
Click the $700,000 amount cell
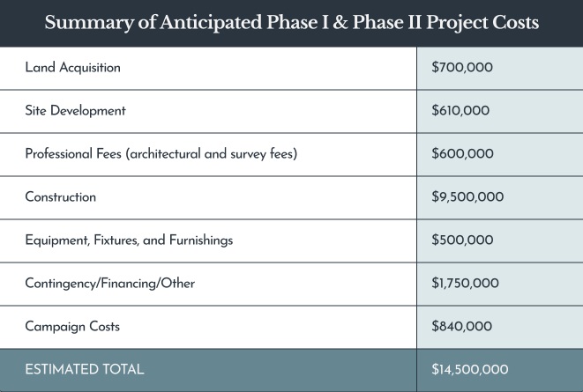[x=462, y=68]
